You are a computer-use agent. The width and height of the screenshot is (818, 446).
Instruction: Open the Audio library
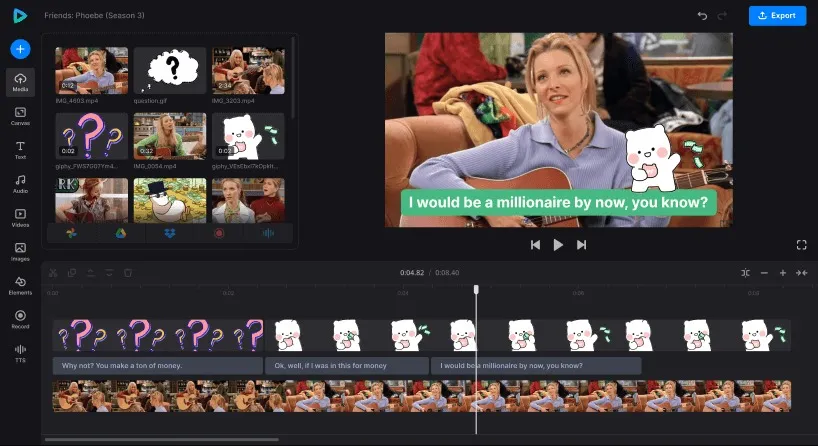point(20,184)
